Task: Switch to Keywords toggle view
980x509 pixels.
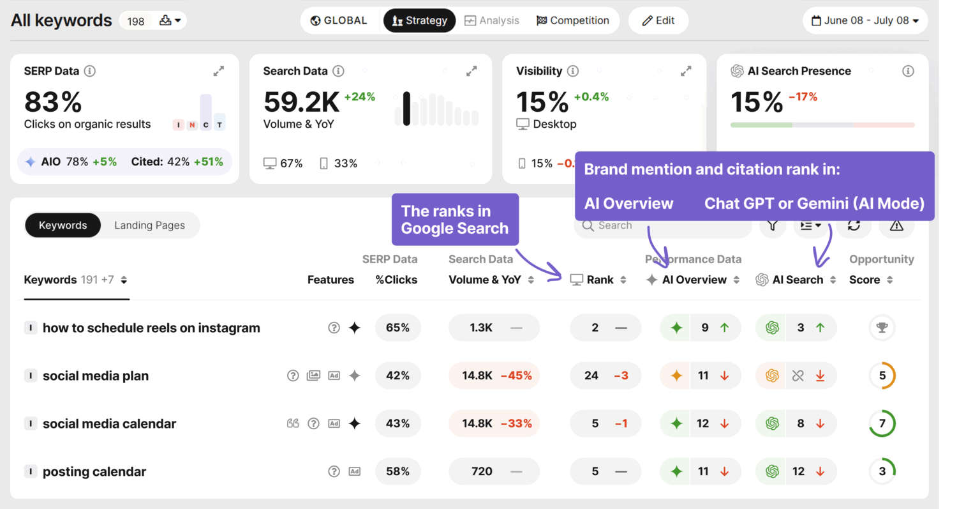Action: [x=63, y=225]
